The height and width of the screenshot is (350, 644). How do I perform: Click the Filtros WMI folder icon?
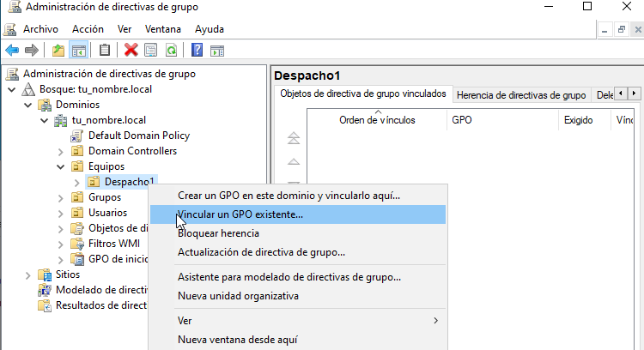coord(77,244)
